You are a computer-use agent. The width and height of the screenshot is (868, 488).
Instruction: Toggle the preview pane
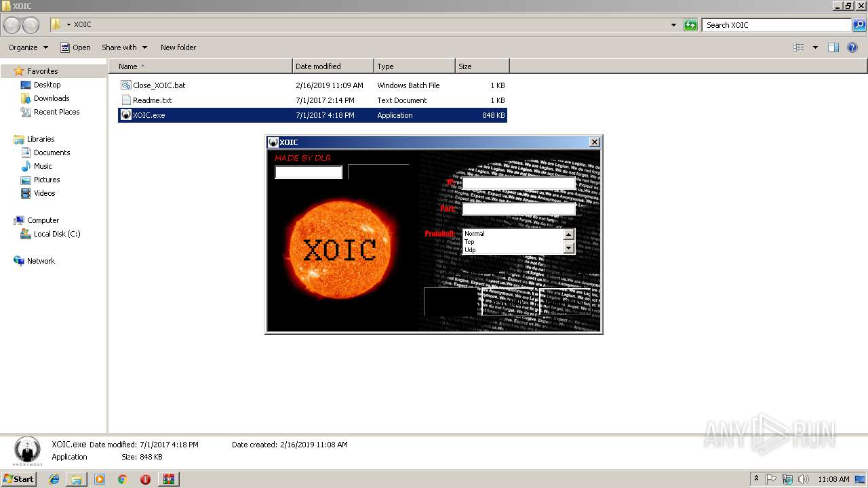pos(833,47)
